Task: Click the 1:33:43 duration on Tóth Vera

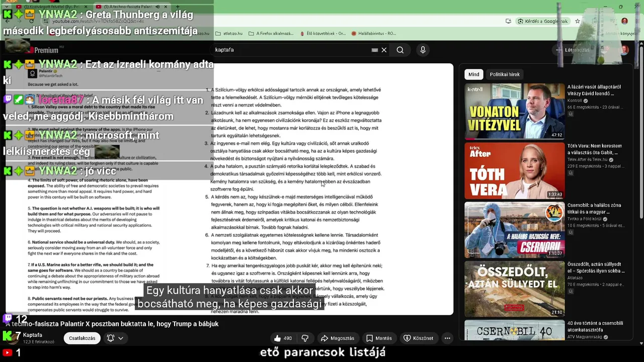Action: pos(555,194)
